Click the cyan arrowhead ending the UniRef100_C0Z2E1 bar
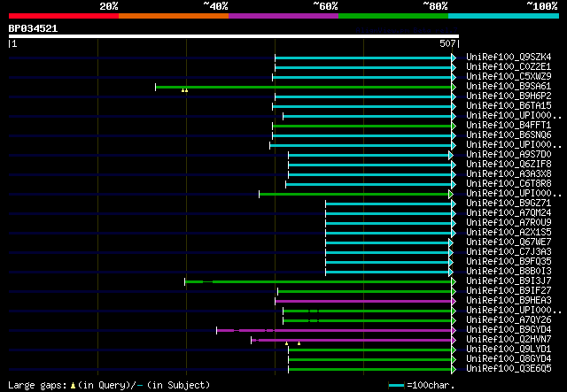567x392 pixels. (x=454, y=67)
